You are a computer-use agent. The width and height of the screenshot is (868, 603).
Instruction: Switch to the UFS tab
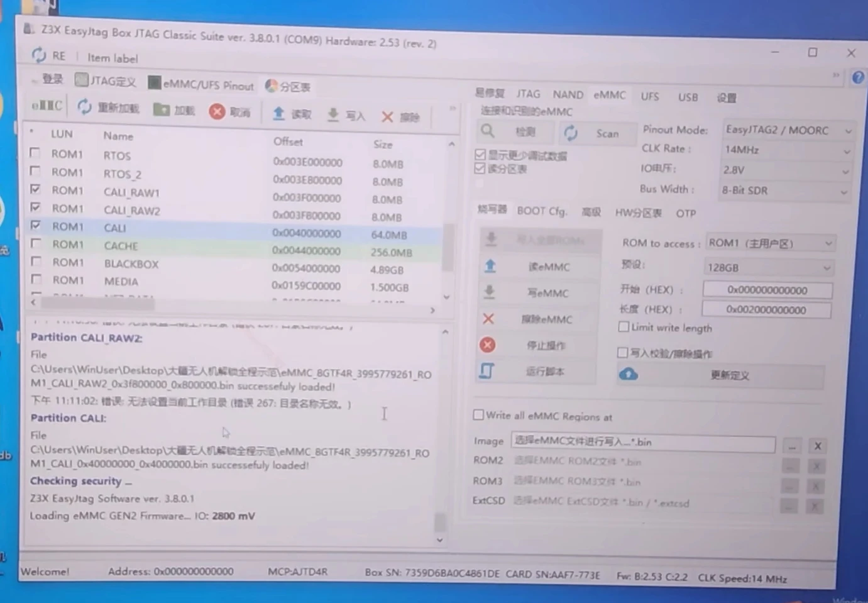[x=649, y=97]
